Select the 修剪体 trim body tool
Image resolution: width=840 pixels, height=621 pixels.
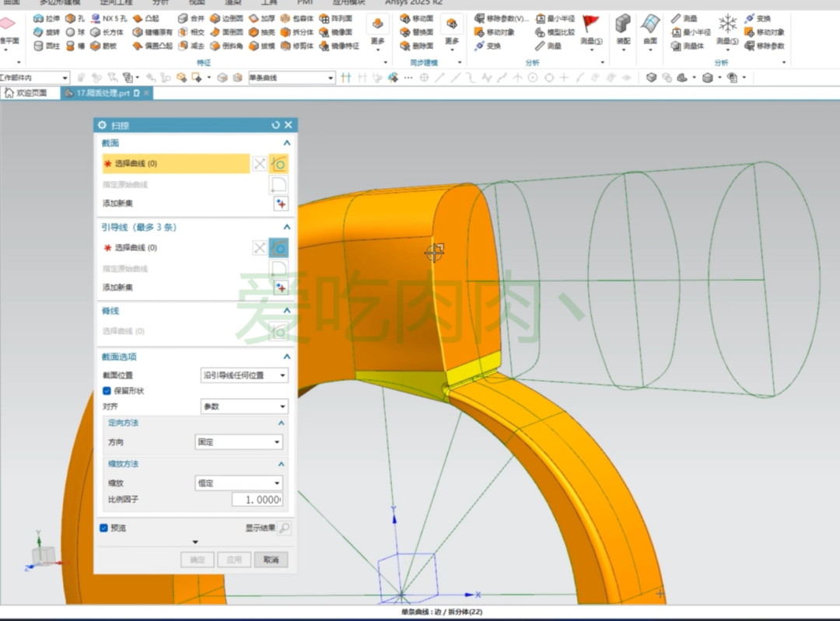pos(297,46)
